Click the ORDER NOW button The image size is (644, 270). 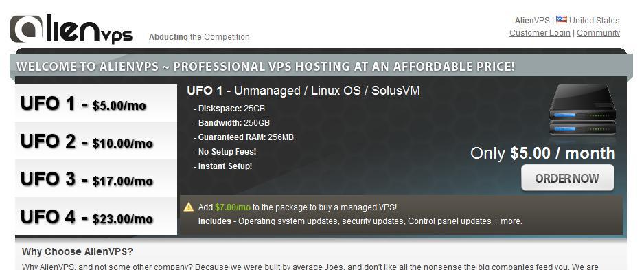568,178
